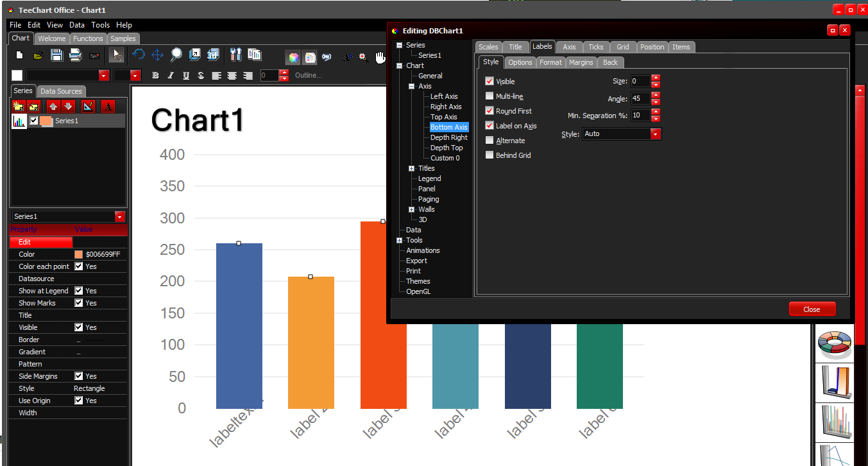Click the red Edit property button
The image size is (868, 466).
[41, 242]
